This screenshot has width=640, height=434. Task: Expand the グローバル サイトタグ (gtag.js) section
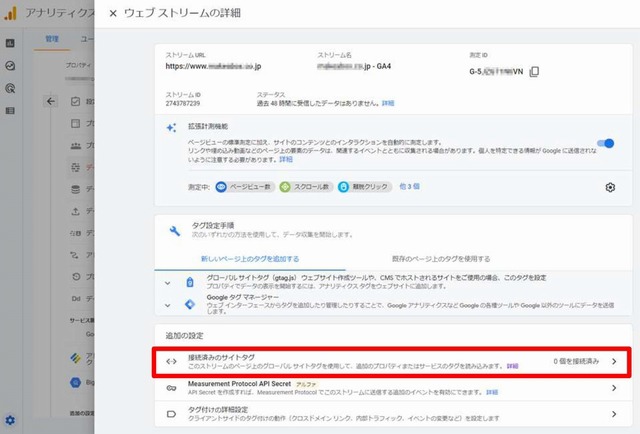167,283
